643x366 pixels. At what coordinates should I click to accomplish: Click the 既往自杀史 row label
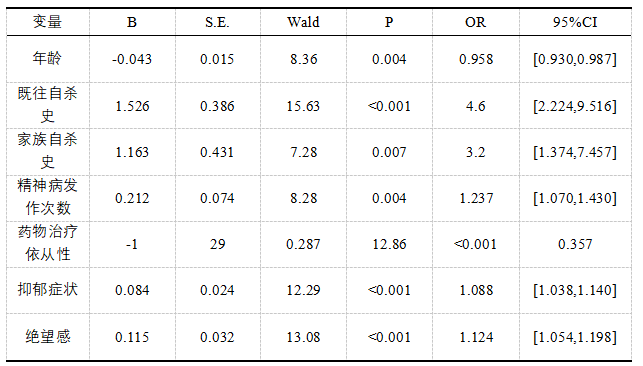[x=48, y=105]
